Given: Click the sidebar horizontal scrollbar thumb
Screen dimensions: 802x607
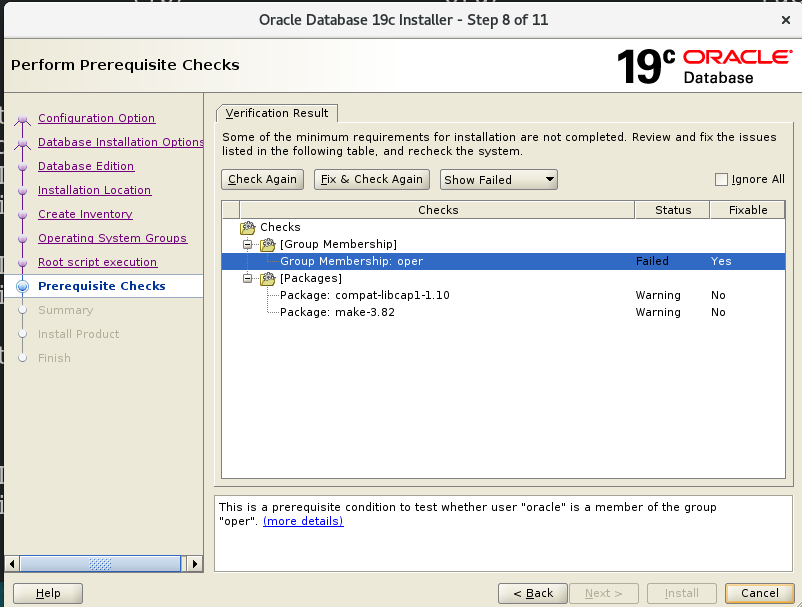Looking at the screenshot, I should [100, 564].
